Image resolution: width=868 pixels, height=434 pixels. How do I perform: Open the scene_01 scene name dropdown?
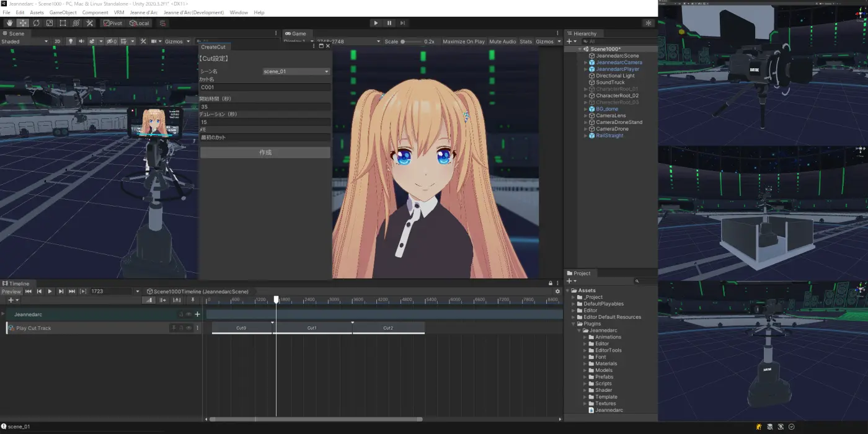pos(295,71)
